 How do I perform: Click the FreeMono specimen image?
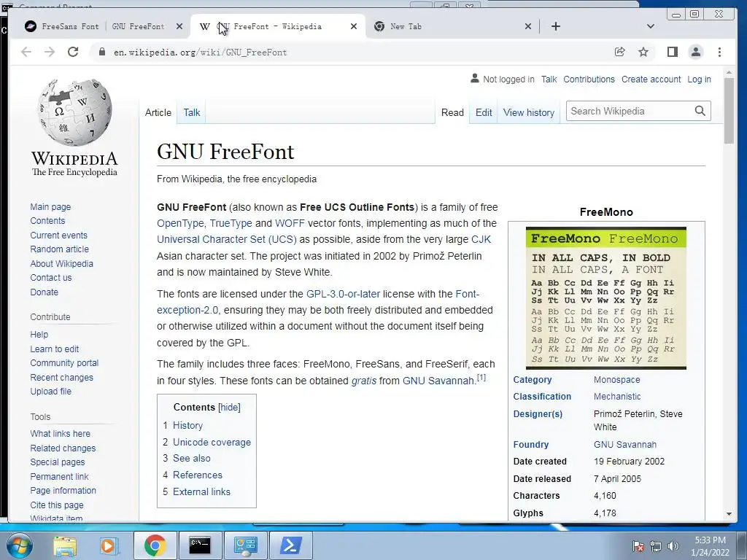(606, 298)
